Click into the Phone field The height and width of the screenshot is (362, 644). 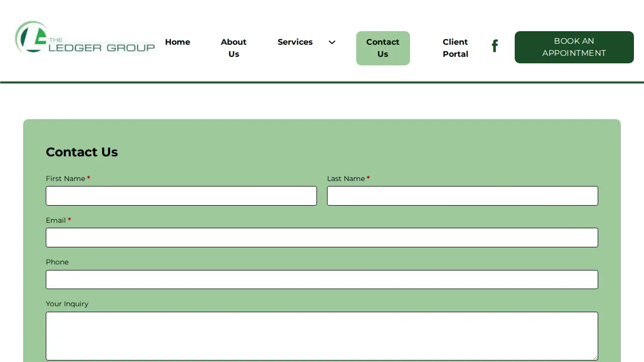click(322, 280)
